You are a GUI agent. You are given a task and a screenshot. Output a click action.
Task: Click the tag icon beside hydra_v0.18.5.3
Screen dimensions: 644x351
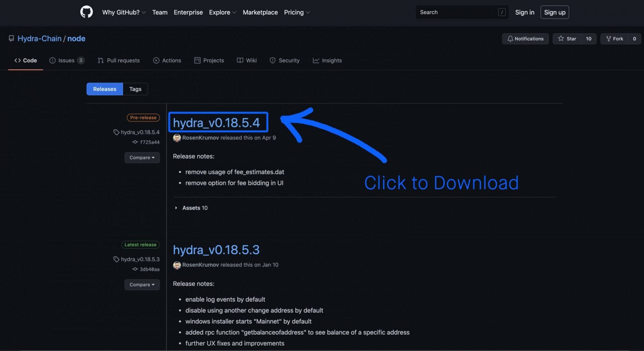pyautogui.click(x=116, y=259)
